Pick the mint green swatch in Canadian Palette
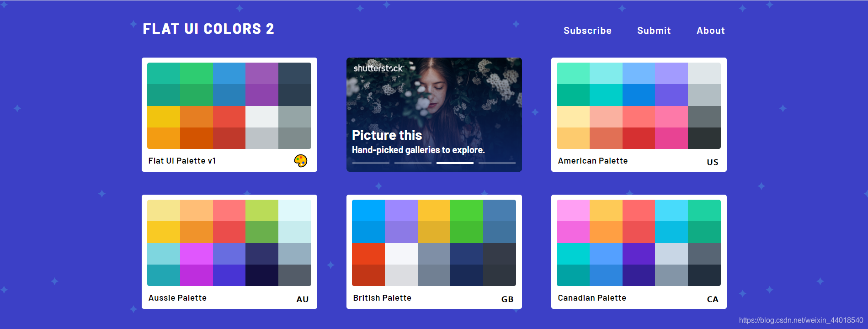 coord(704,211)
